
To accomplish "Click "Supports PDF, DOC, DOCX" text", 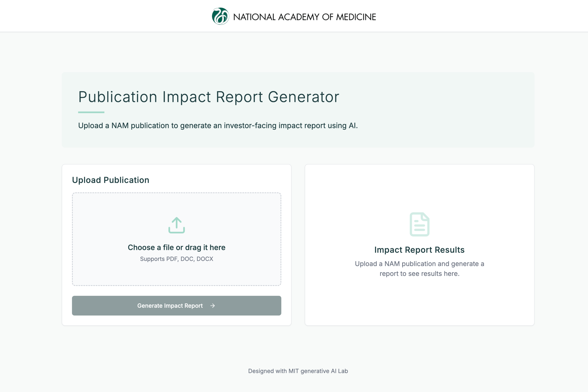I will tap(177, 259).
